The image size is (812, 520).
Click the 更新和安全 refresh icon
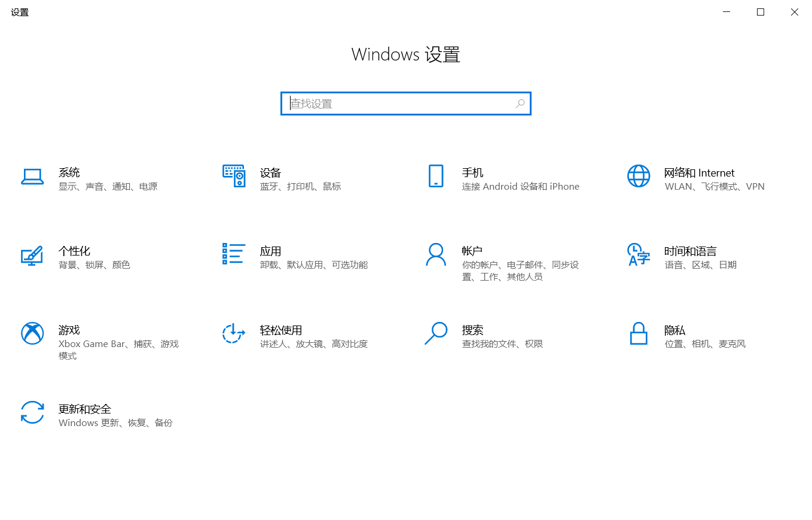tap(32, 413)
